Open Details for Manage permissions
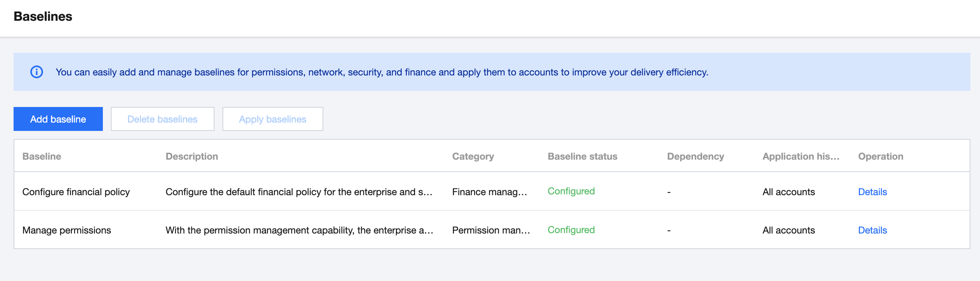This screenshot has width=980, height=281. tap(872, 230)
